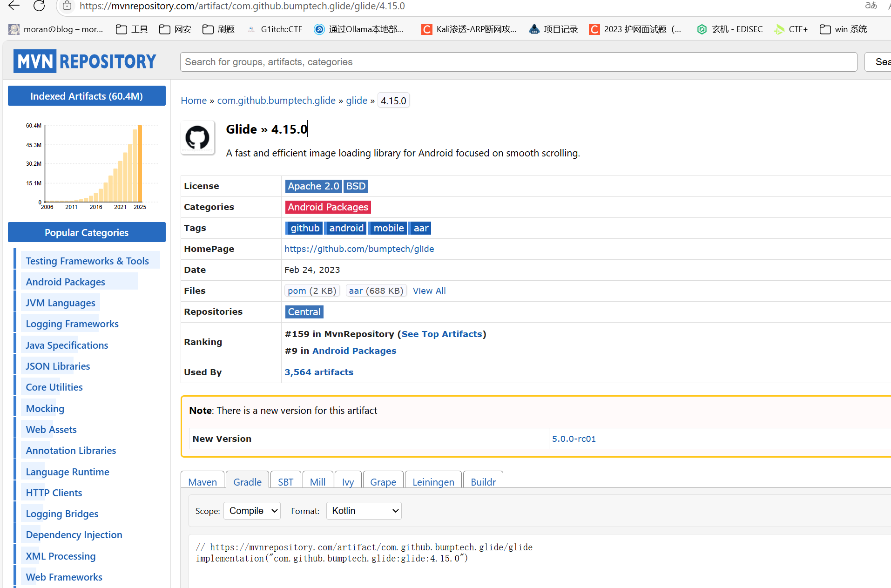Click the browser translate icon
Viewport: 891px width, 588px height.
pyautogui.click(x=871, y=6)
